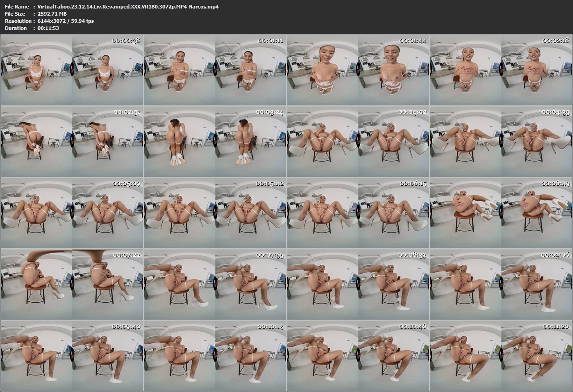Image resolution: width=573 pixels, height=392 pixels.
Task: Select the thumbnail stamped 00:08:33
Action: pyautogui.click(x=358, y=284)
